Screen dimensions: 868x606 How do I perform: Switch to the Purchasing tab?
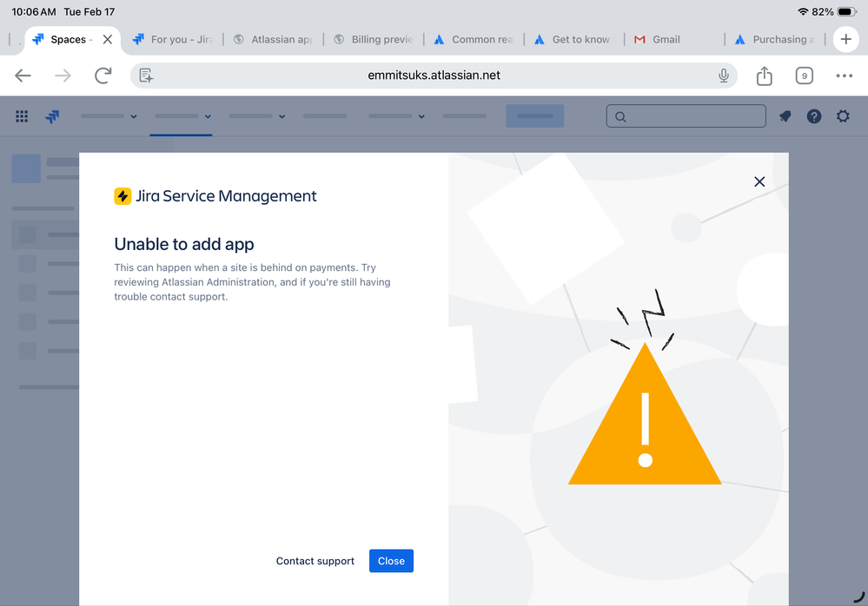pos(774,39)
